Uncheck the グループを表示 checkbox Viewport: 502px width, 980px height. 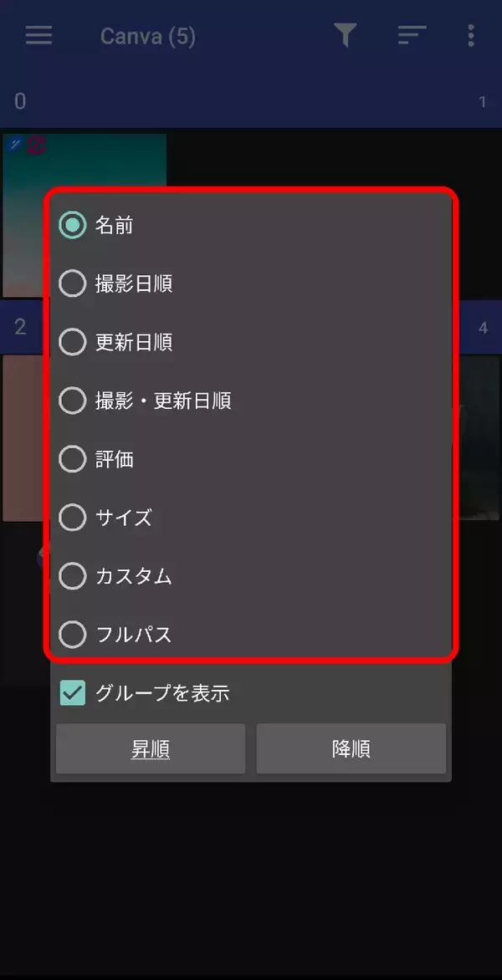(x=73, y=693)
